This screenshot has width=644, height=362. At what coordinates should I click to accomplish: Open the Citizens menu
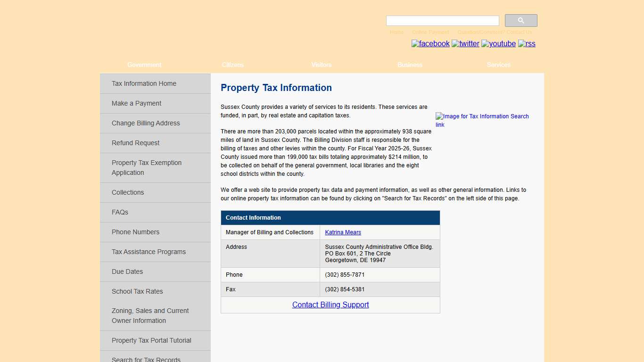pos(232,65)
